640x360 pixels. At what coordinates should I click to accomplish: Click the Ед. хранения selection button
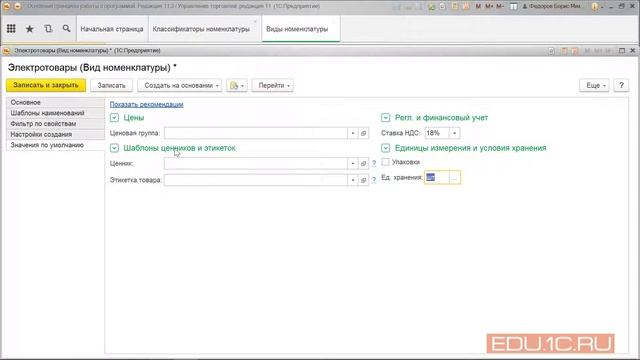455,178
